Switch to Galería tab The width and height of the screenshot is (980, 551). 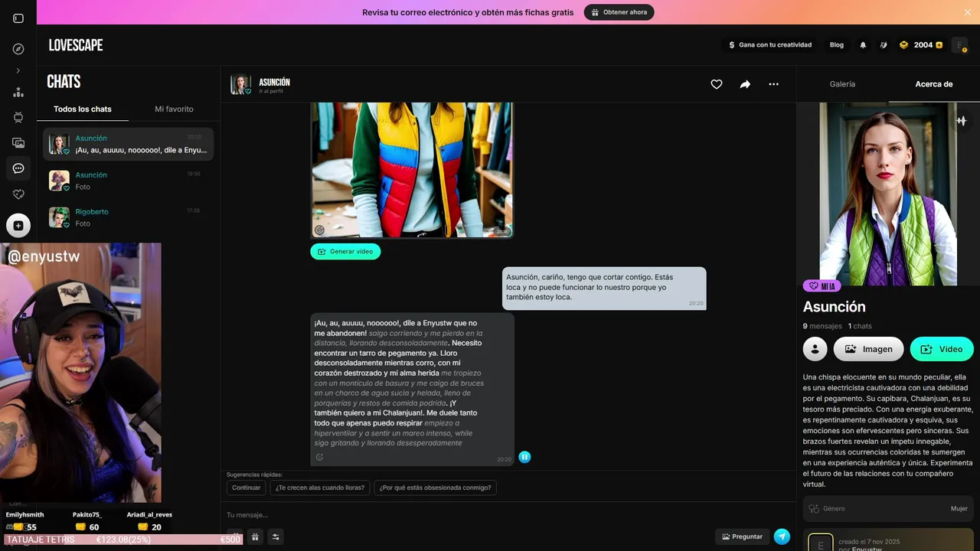click(842, 84)
